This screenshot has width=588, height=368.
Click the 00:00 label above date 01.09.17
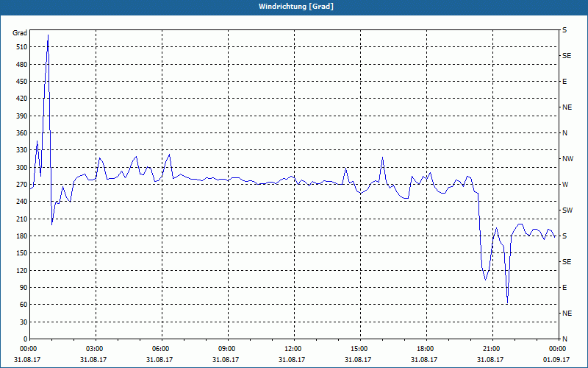click(x=557, y=349)
